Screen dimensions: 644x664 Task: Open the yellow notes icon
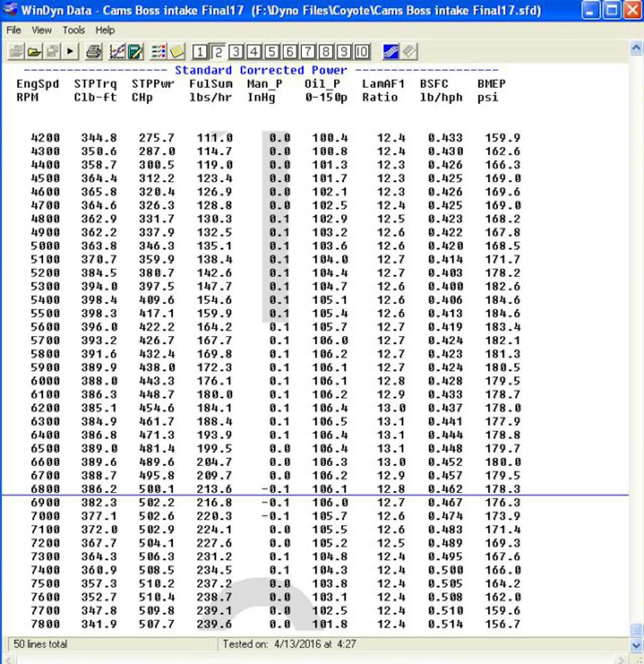tap(177, 51)
